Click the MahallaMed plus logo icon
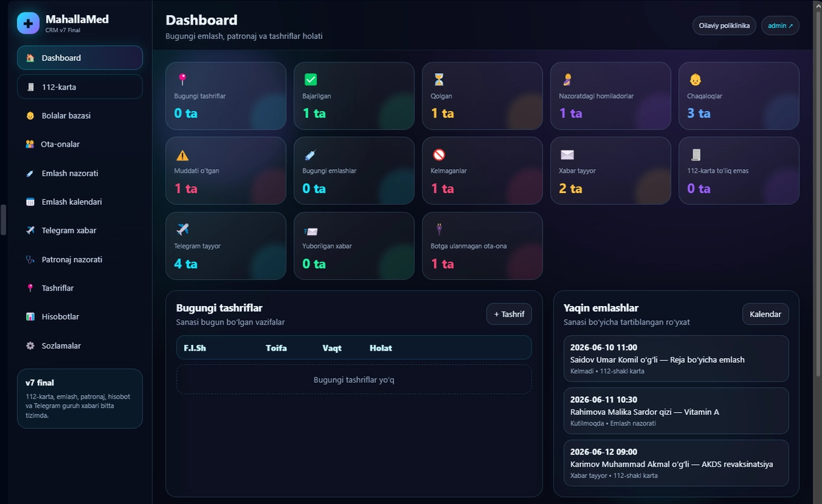Viewport: 822px width, 504px height. coord(28,23)
